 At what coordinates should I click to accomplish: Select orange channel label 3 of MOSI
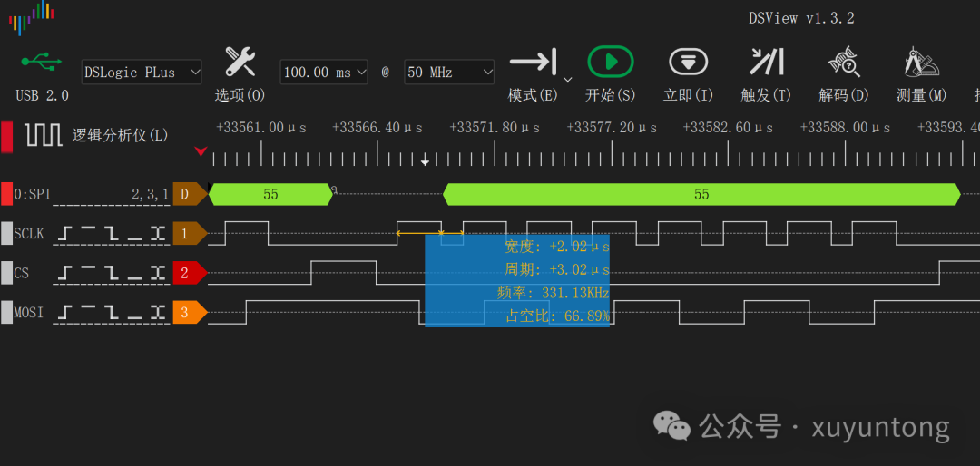point(190,313)
